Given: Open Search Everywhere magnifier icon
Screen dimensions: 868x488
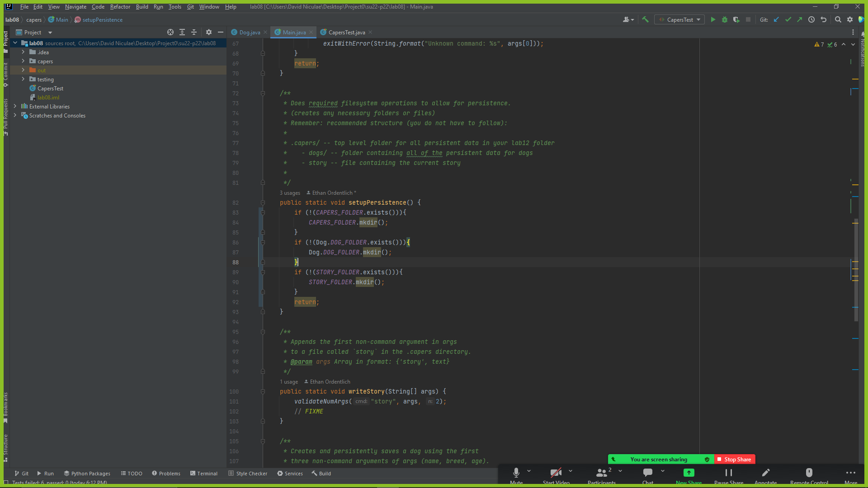Looking at the screenshot, I should [838, 19].
